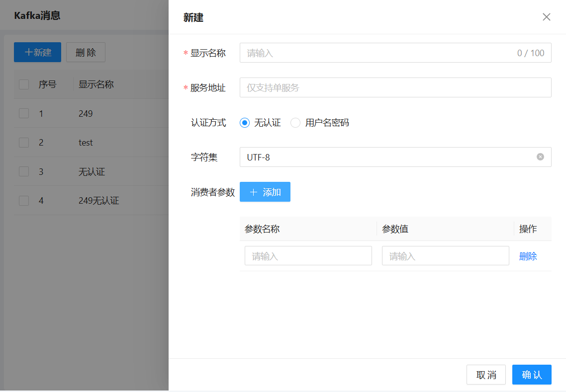Click the 添加 button to add parameter
Image resolution: width=566 pixels, height=392 pixels.
point(265,192)
